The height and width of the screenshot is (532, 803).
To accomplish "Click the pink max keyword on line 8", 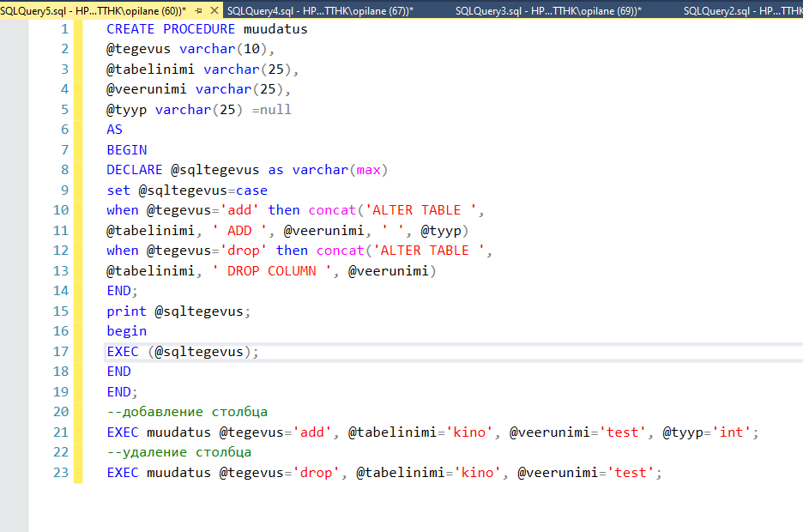I will [368, 170].
